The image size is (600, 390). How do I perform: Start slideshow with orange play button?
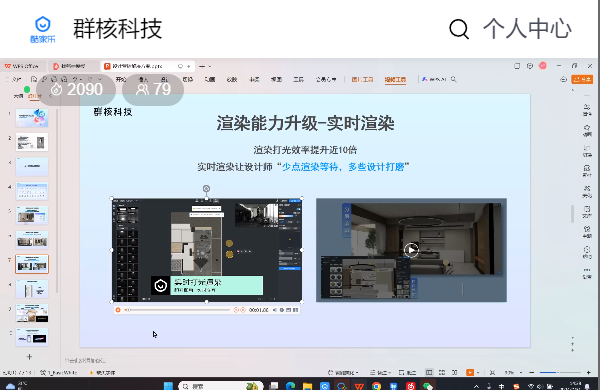[470, 372]
